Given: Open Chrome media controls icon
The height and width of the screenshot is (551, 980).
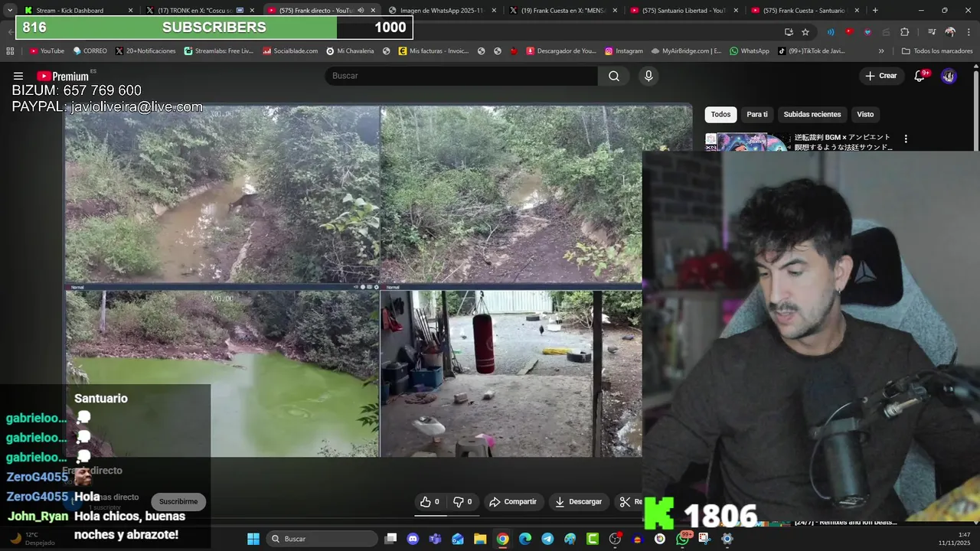Looking at the screenshot, I should click(932, 32).
